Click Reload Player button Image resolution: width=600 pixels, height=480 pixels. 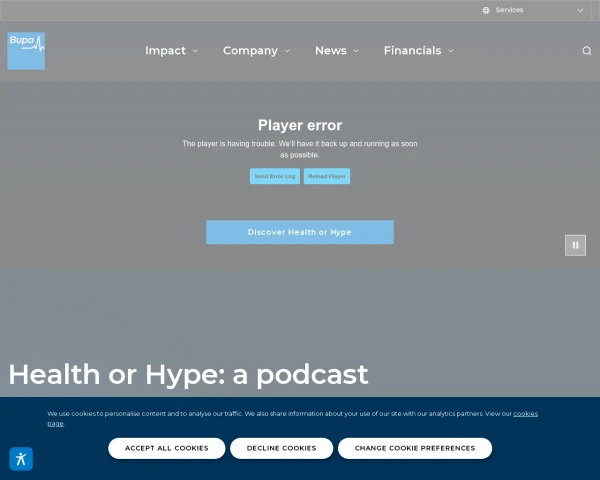[327, 176]
